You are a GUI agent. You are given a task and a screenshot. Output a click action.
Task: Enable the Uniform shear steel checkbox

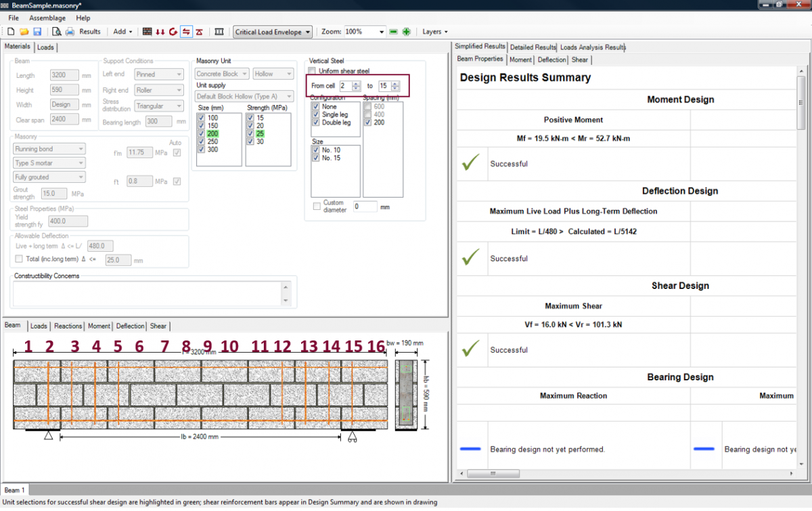[312, 71]
